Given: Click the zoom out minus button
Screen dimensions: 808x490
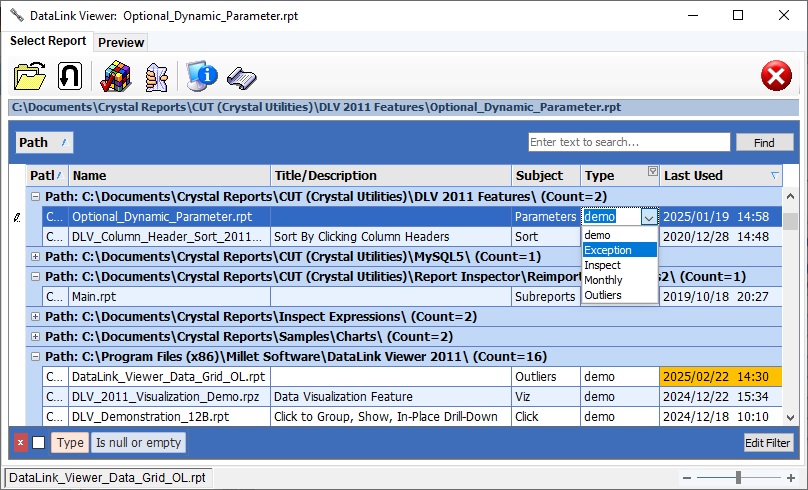Looking at the screenshot, I should [x=686, y=478].
